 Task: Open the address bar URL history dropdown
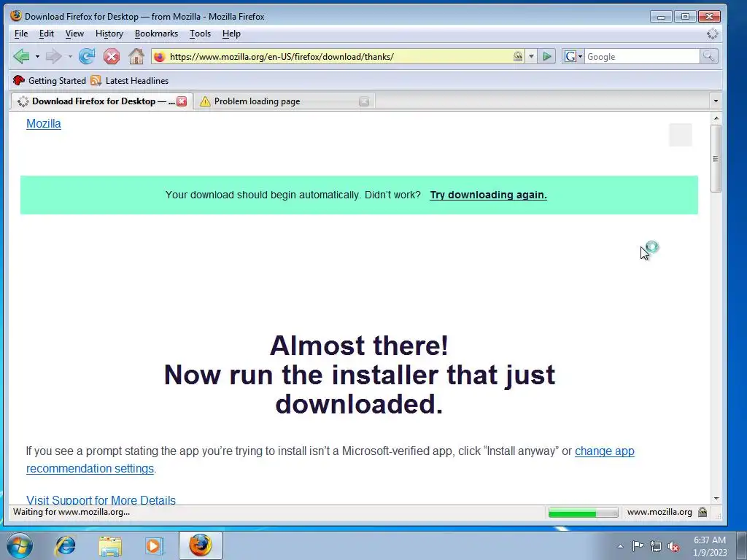531,57
